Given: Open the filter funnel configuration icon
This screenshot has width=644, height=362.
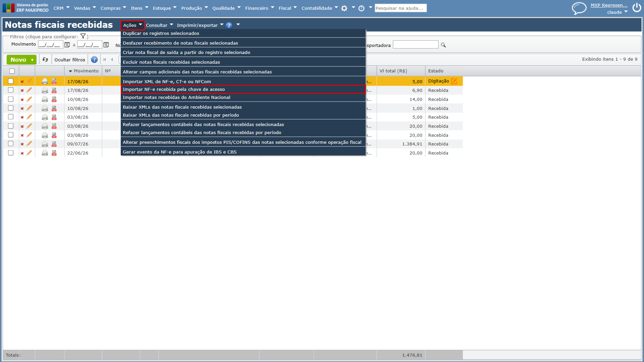Looking at the screenshot, I should (x=83, y=36).
